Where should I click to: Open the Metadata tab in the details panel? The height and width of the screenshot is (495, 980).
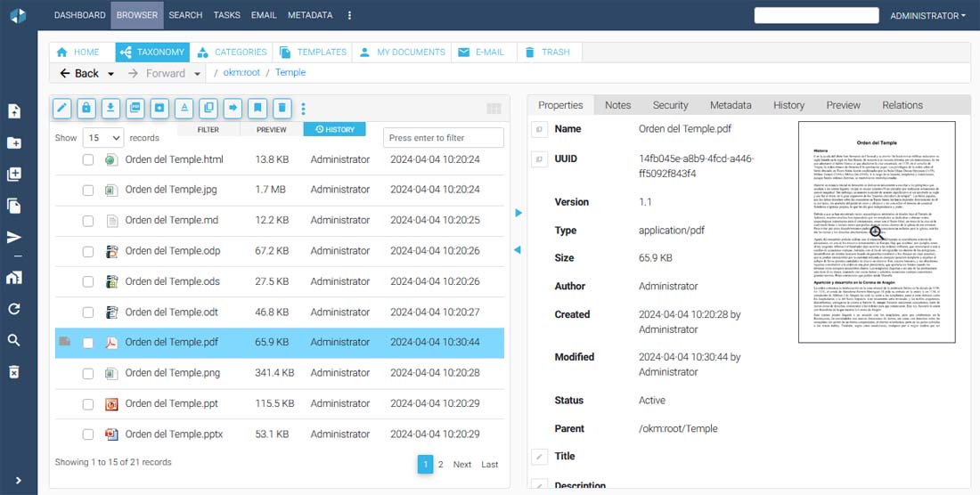pyautogui.click(x=730, y=105)
